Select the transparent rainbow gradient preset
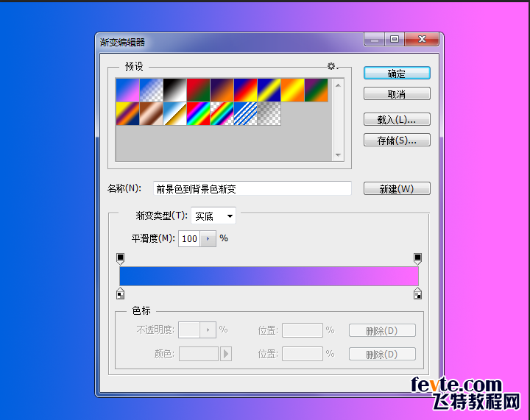The height and width of the screenshot is (420, 530). point(222,114)
